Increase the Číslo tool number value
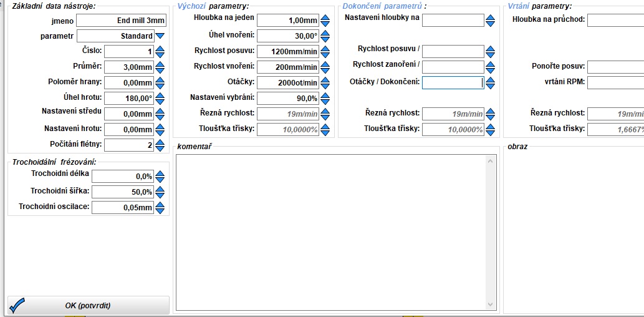Viewport: 644px width, 317px height. (160, 49)
